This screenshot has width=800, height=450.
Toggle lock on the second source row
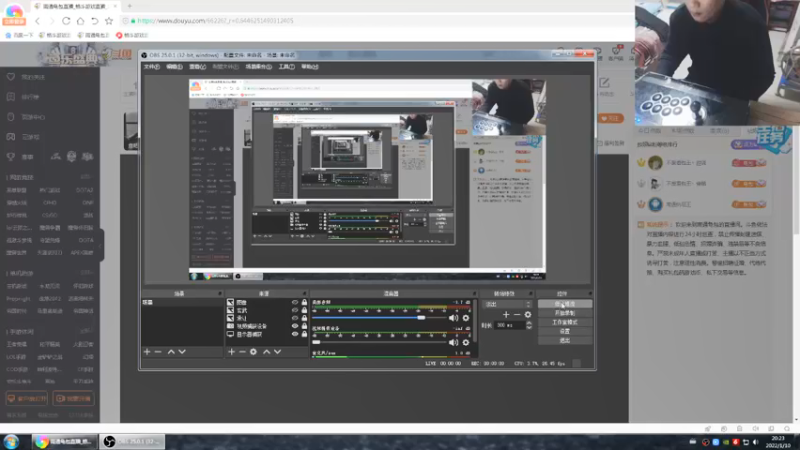[305, 310]
